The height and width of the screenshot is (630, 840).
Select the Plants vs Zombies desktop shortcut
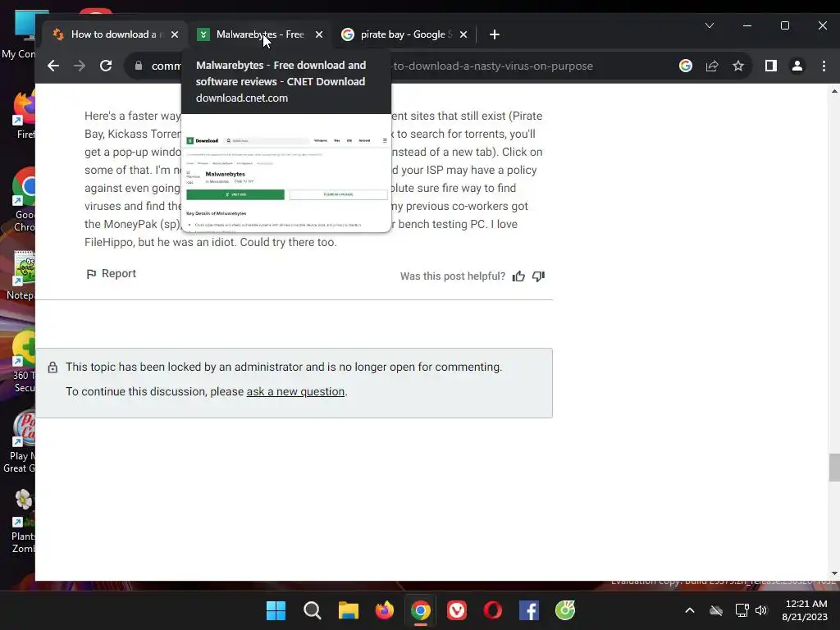[22, 522]
